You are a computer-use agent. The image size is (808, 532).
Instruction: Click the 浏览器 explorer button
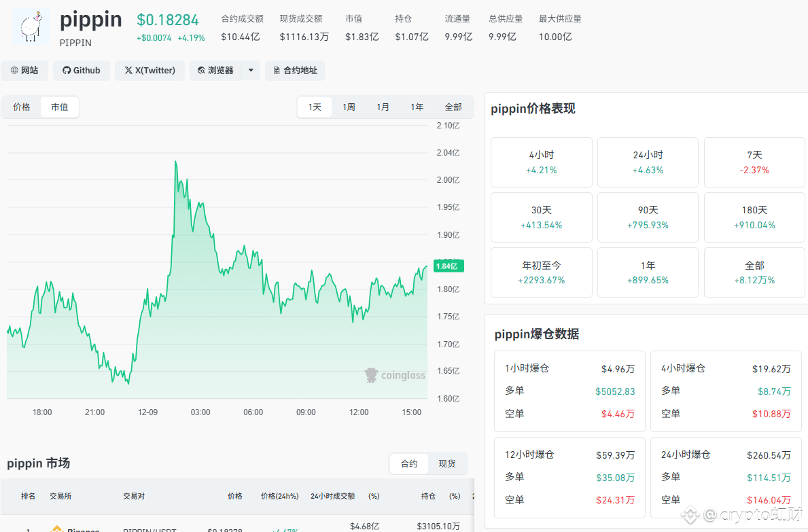[215, 71]
